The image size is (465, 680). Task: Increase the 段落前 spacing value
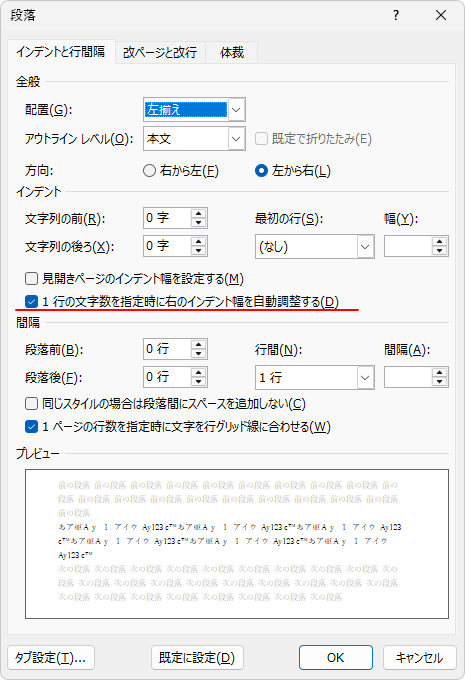click(x=199, y=344)
